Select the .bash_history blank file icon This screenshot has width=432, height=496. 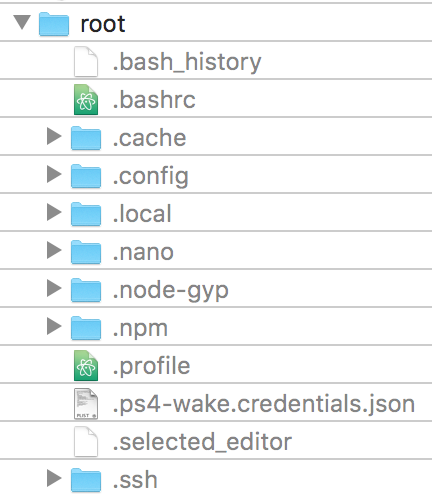click(x=86, y=62)
